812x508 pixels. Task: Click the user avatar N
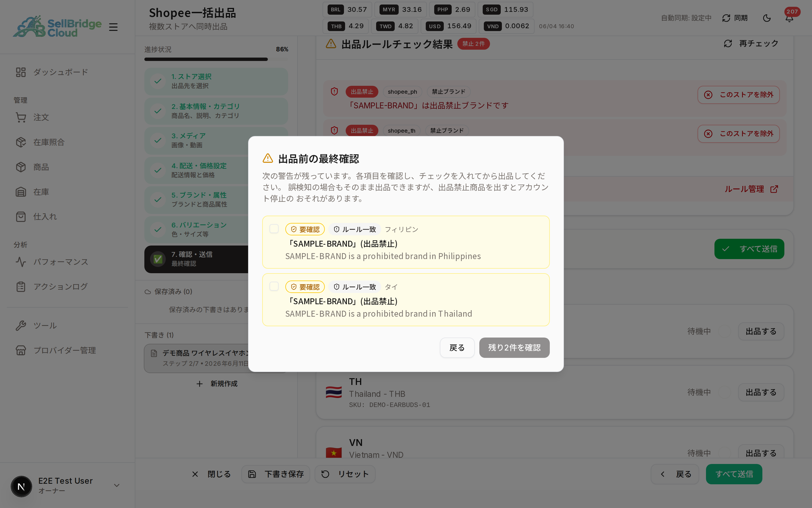[21, 486]
